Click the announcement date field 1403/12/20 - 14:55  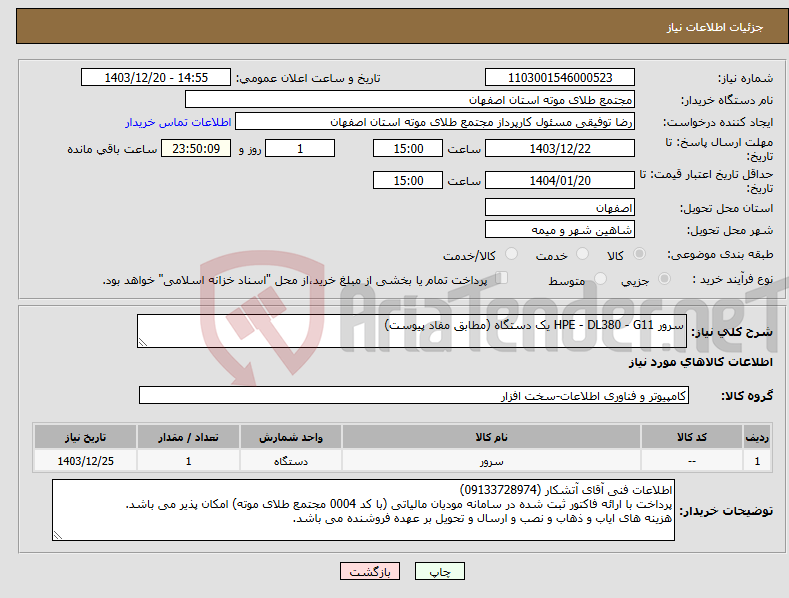tap(156, 78)
